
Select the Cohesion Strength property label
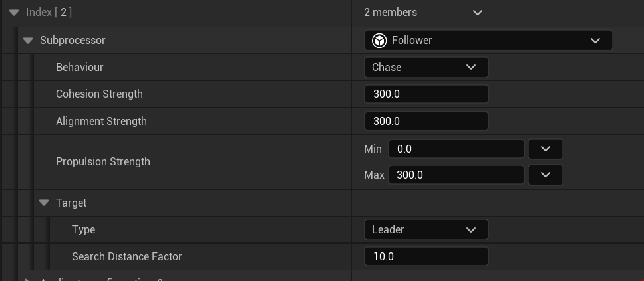pos(99,94)
